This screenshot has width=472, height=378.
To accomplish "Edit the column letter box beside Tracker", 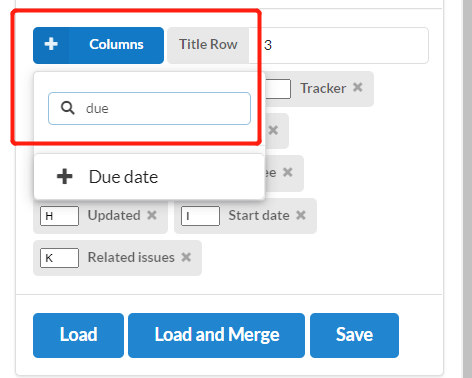I will 278,89.
